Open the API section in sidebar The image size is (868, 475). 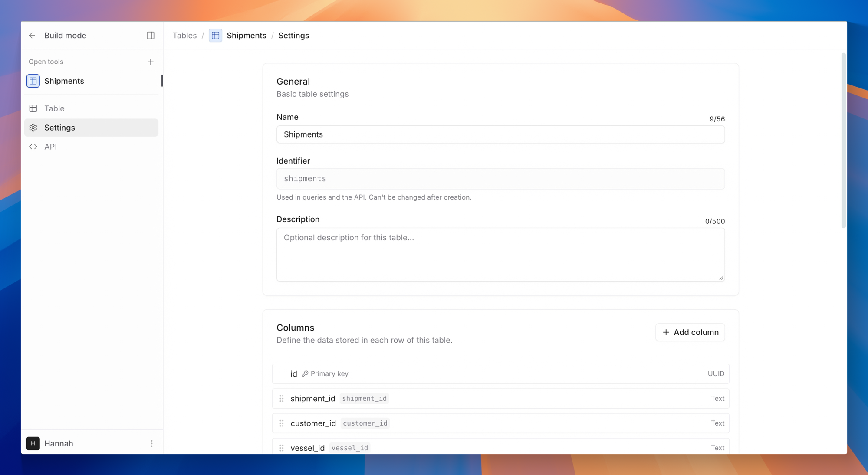pyautogui.click(x=91, y=147)
